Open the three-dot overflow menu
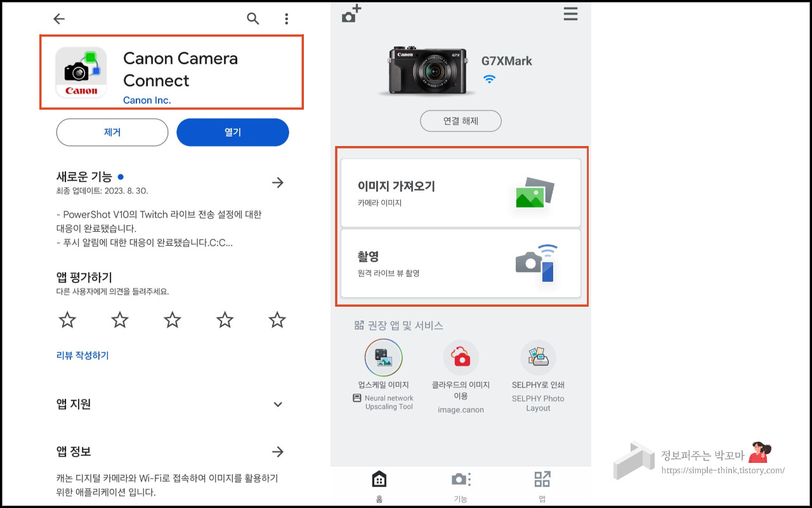This screenshot has width=812, height=508. tap(287, 19)
